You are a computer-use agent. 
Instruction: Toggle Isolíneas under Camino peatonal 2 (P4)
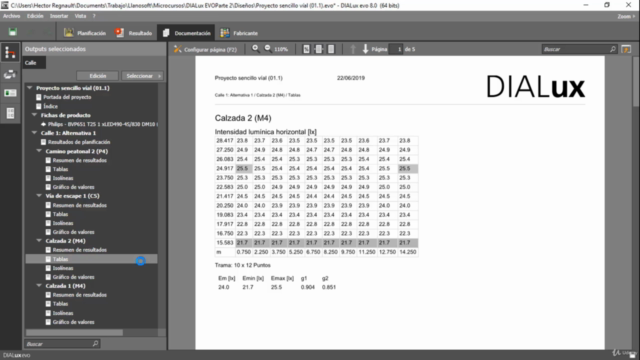[48, 178]
